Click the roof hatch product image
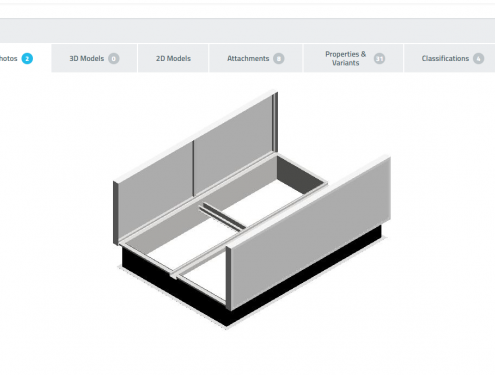 tap(252, 209)
